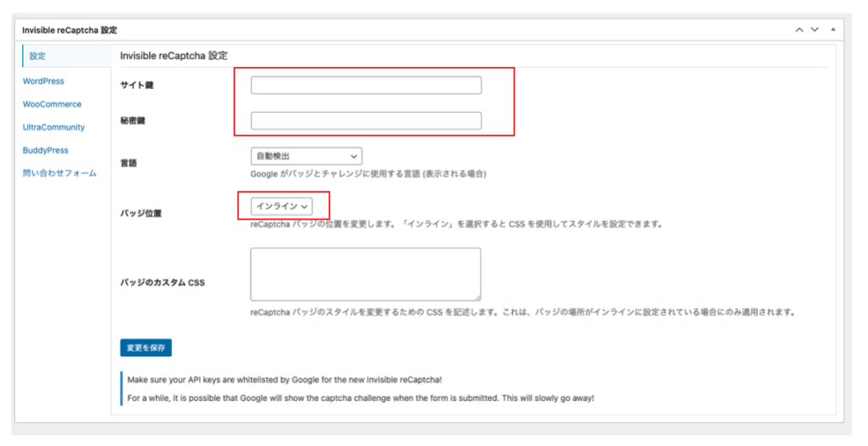The height and width of the screenshot is (446, 868).
Task: Open the バッジ位置 dropdown showing インライン
Action: 281,206
